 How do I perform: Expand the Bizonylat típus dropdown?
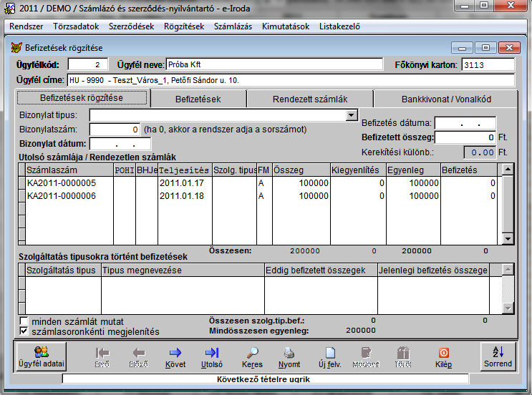pyautogui.click(x=351, y=115)
